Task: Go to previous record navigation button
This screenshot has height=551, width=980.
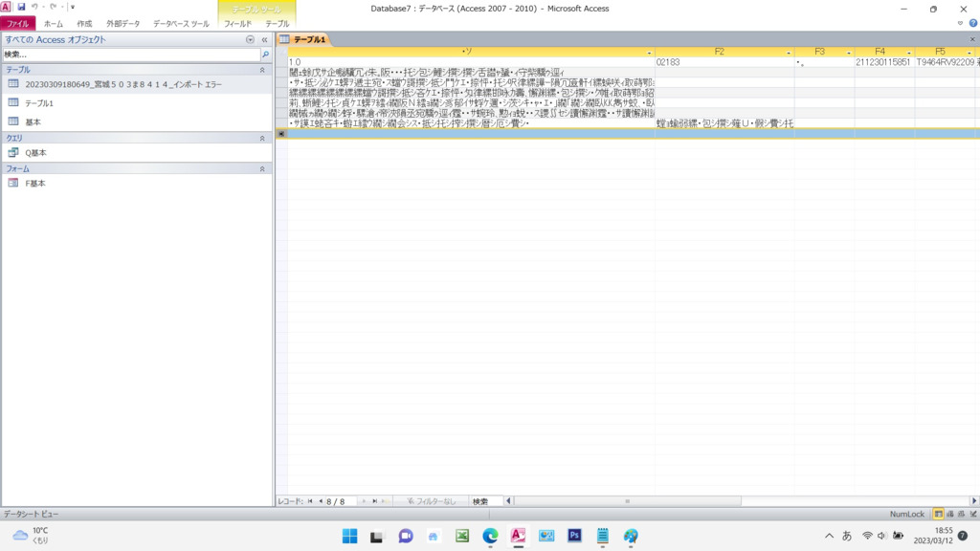Action: (x=321, y=501)
